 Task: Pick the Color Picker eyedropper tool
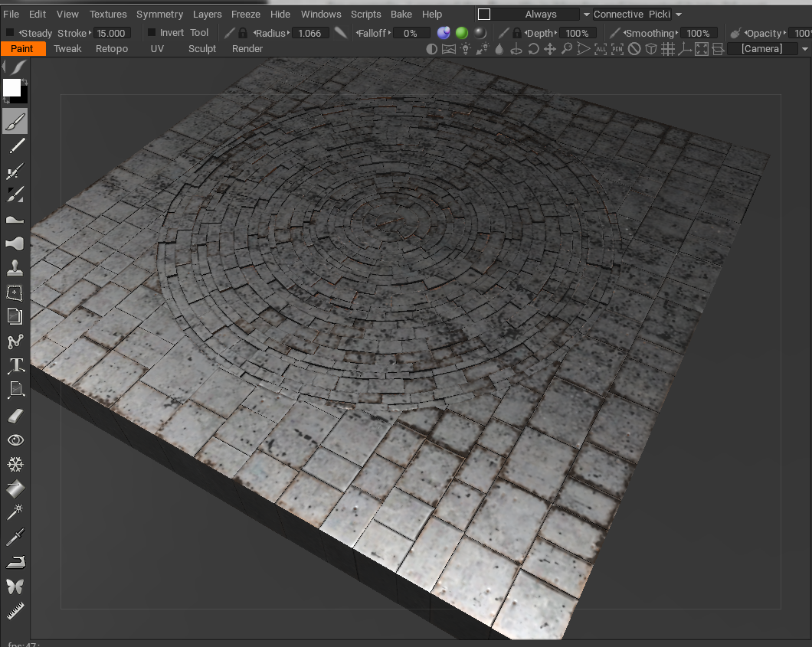point(15,537)
